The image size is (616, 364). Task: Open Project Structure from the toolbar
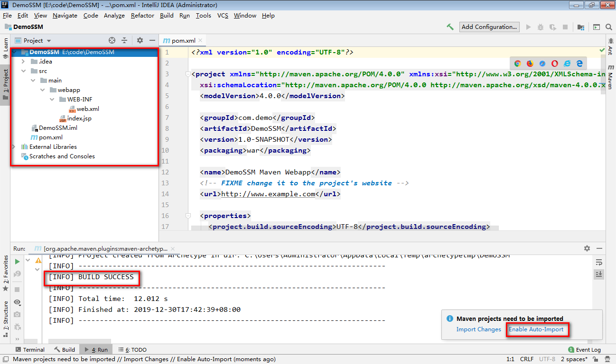click(580, 27)
